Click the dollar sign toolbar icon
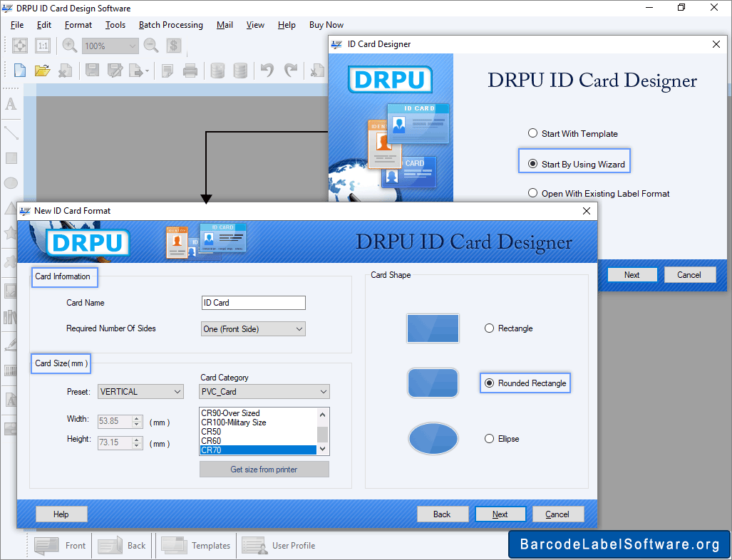 tap(174, 46)
